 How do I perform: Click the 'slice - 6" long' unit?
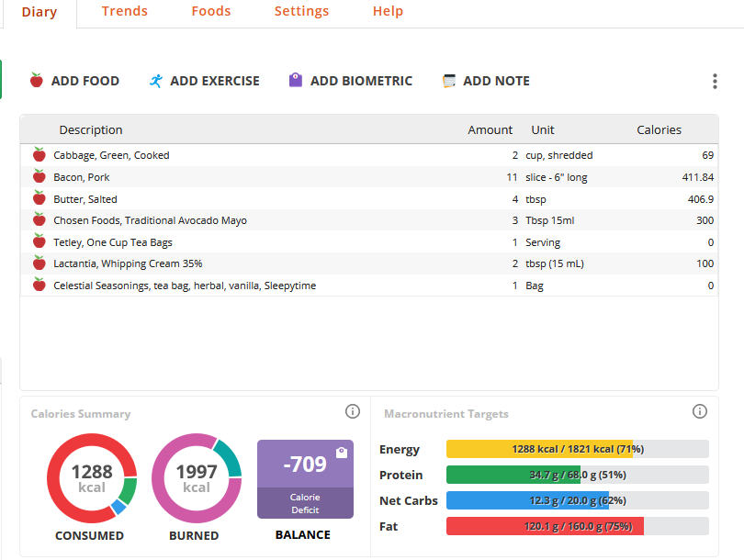(556, 177)
